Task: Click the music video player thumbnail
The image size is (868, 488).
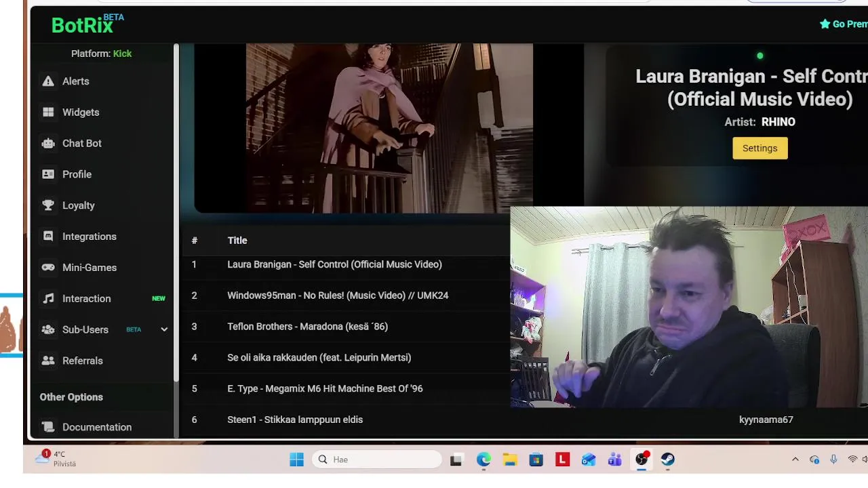Action: tap(389, 128)
